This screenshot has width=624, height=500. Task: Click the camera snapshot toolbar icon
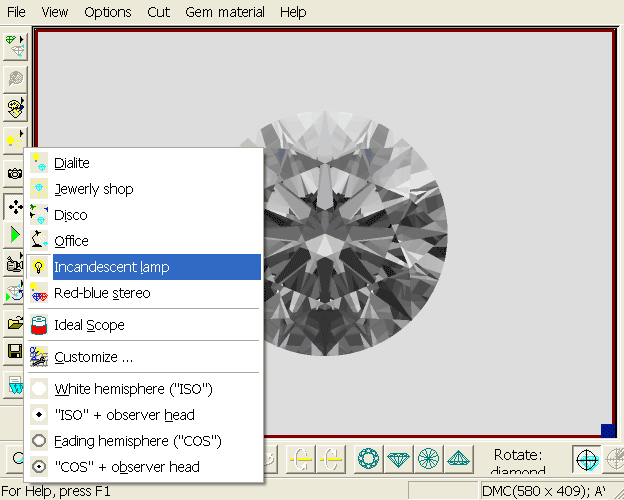(x=14, y=173)
